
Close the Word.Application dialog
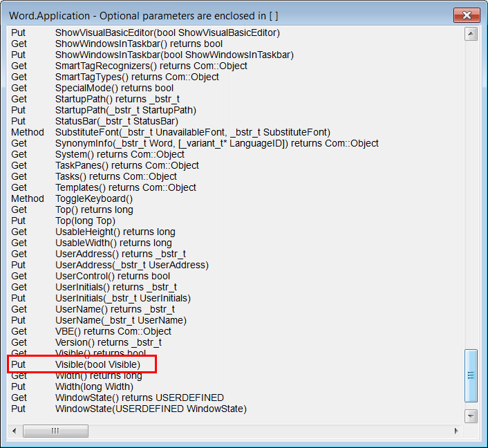pos(467,15)
